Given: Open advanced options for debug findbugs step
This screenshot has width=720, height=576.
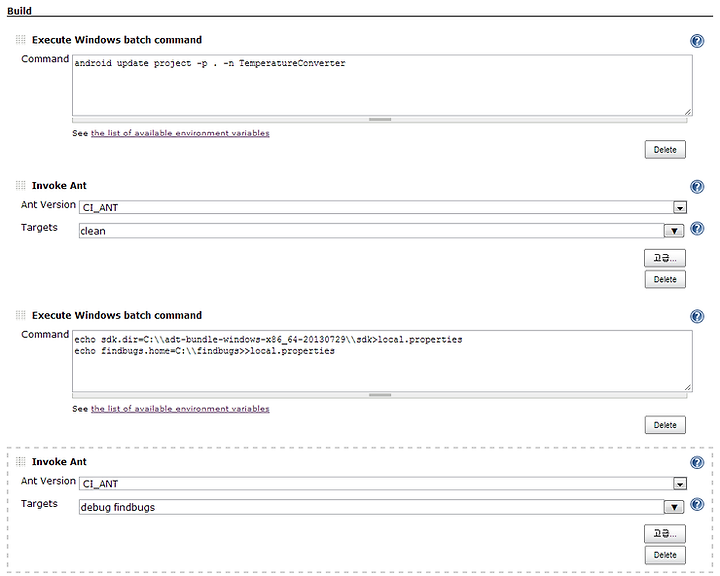Looking at the screenshot, I should tap(665, 534).
